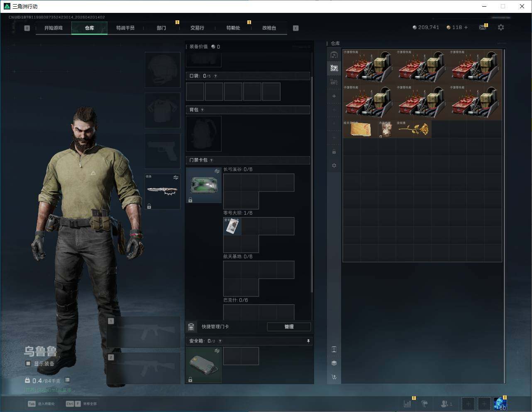Click the Ctrl F 转移全部 button
This screenshot has width=532, height=412.
coord(81,404)
